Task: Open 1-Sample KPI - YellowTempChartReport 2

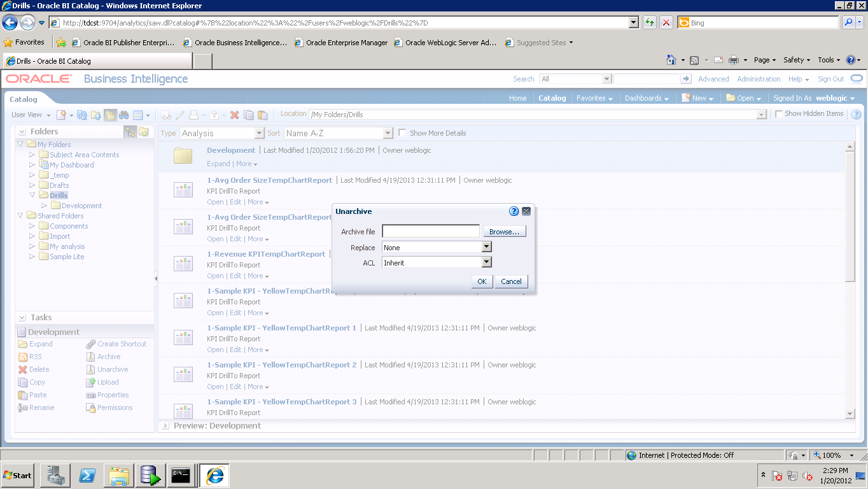Action: tap(282, 365)
